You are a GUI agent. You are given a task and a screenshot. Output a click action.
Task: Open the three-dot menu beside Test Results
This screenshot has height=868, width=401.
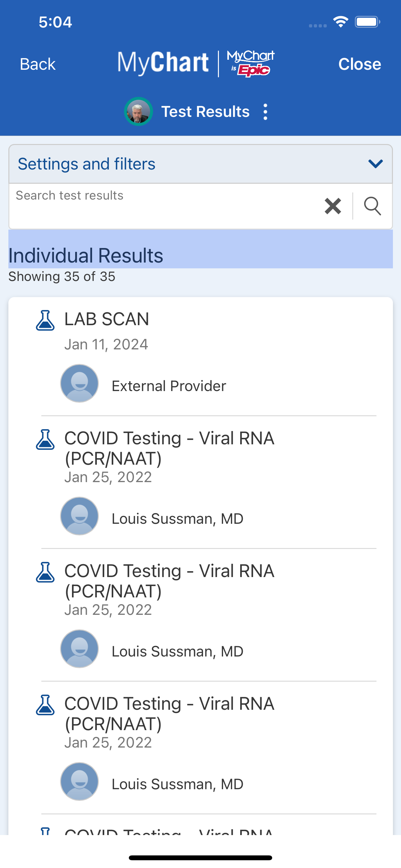pos(265,112)
